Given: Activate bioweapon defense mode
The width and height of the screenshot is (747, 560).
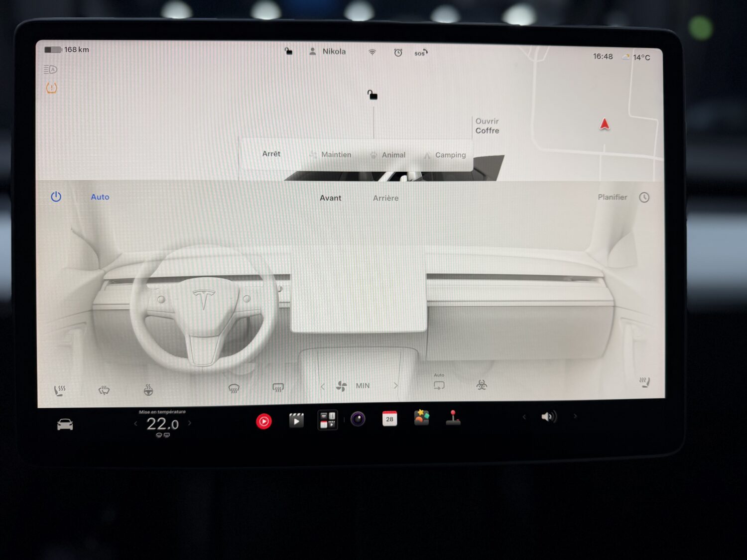Looking at the screenshot, I should point(482,384).
